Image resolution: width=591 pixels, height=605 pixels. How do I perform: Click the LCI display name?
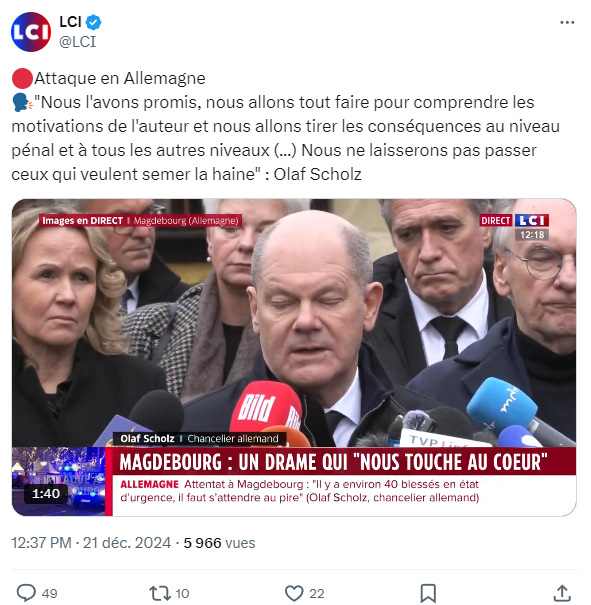pyautogui.click(x=70, y=22)
